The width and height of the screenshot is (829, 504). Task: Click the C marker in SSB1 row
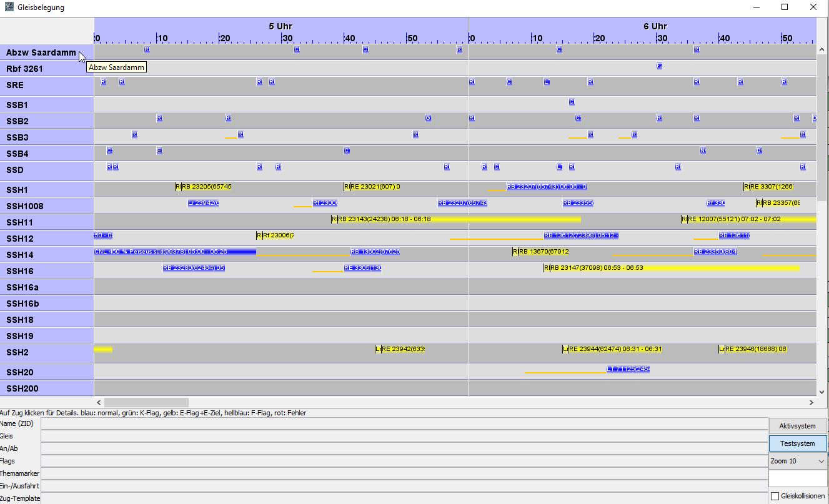(572, 102)
